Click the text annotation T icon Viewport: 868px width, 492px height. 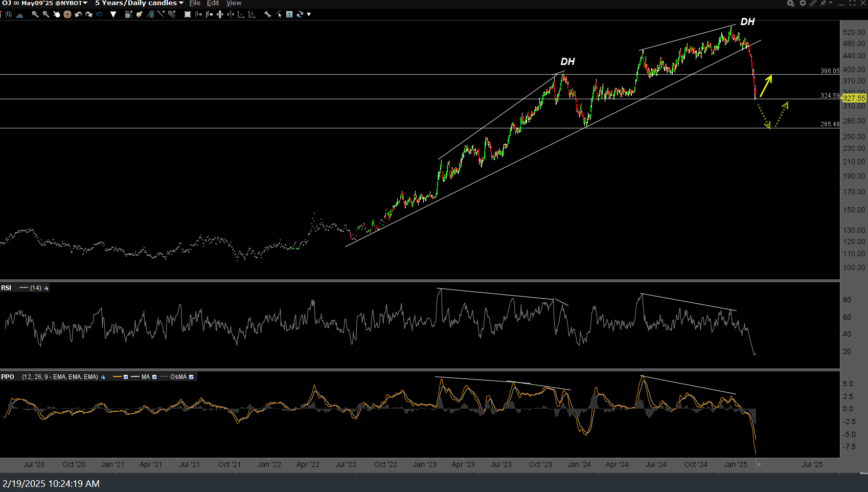click(289, 14)
